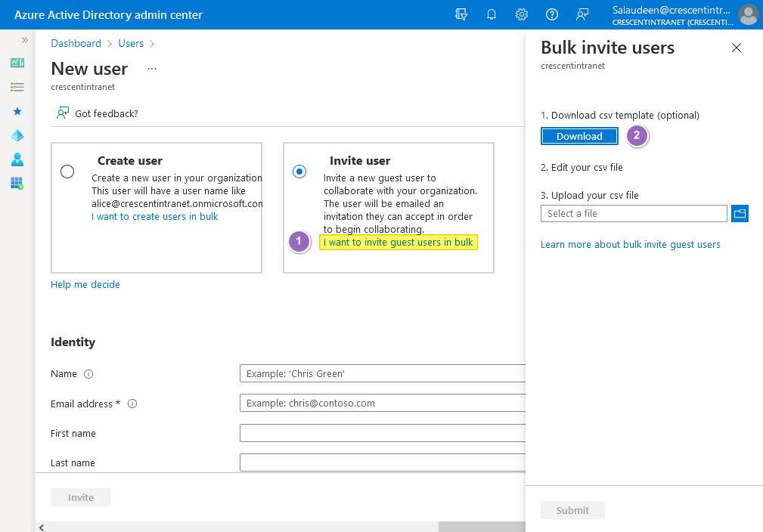The width and height of the screenshot is (763, 532).
Task: Focus the Email address input field
Action: (x=383, y=403)
